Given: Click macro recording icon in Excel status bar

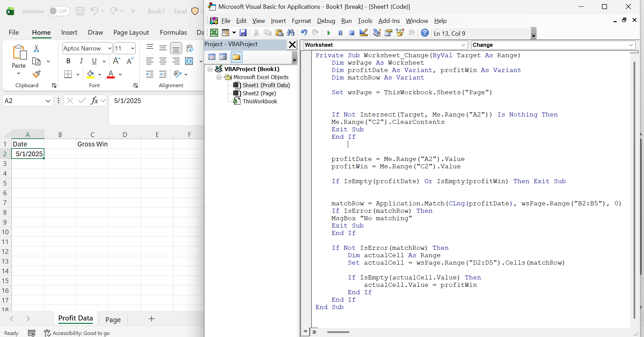Looking at the screenshot, I should click(32, 333).
